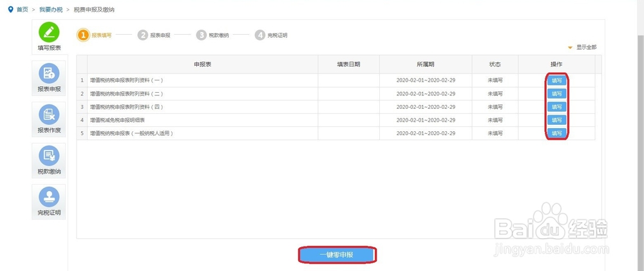Image resolution: width=644 pixels, height=271 pixels.
Task: Open the 税款缴纳 sidebar icon
Action: [49, 156]
